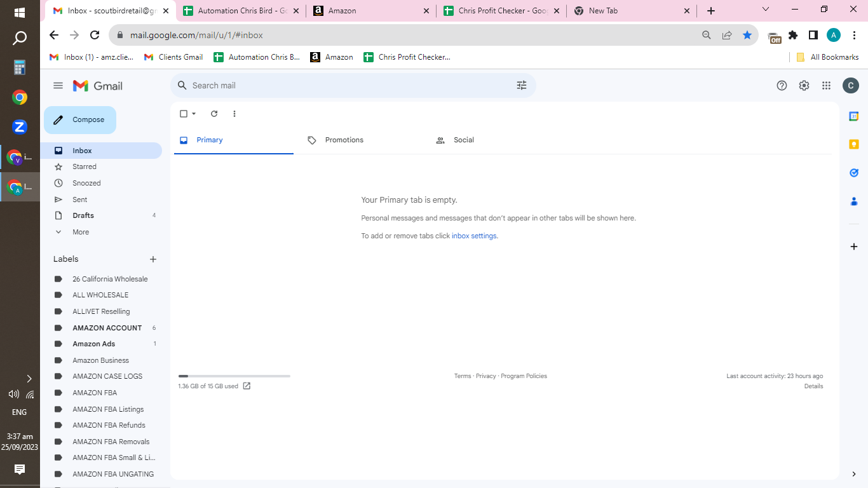
Task: Click the zoom magnifier in address bar
Action: (707, 36)
